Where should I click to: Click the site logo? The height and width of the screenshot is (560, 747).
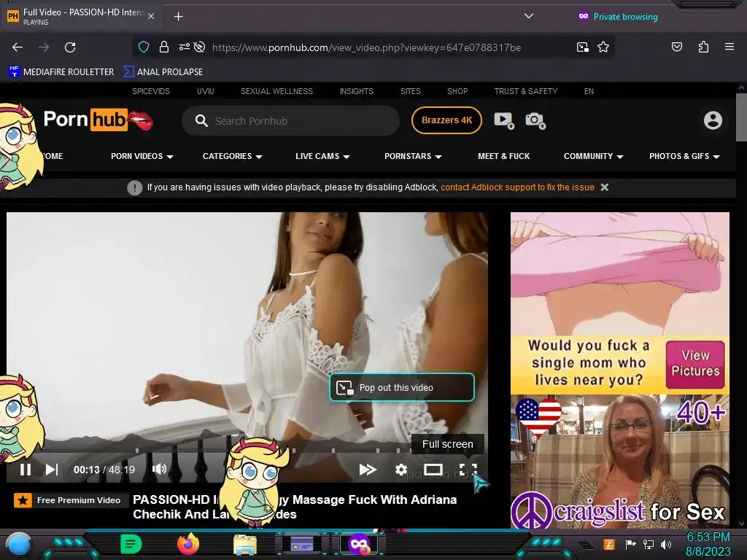coord(98,120)
